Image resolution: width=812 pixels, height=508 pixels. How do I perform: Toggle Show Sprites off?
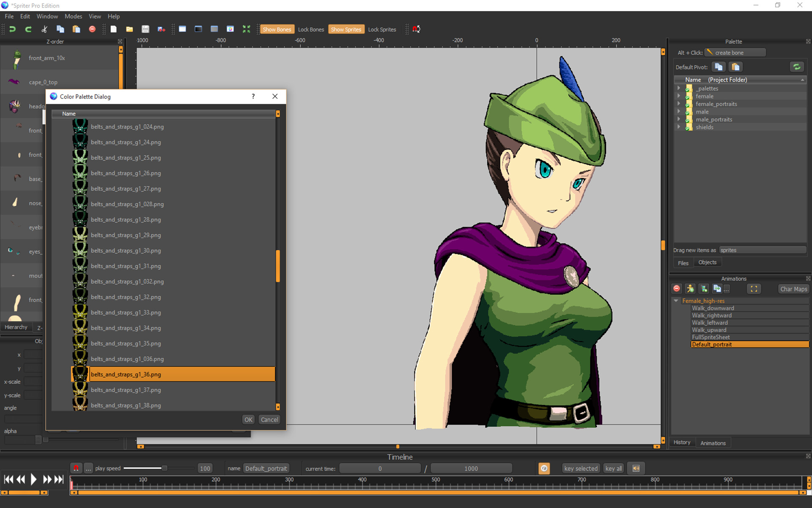tap(346, 29)
